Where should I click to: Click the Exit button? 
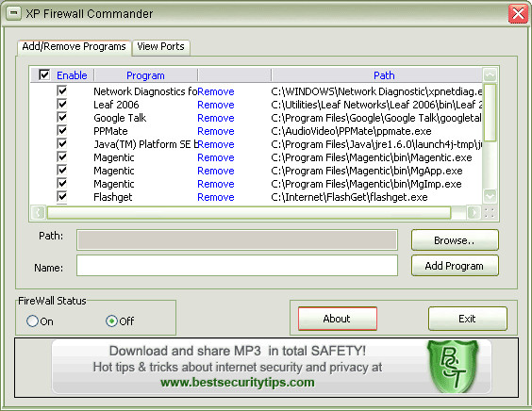coord(467,319)
